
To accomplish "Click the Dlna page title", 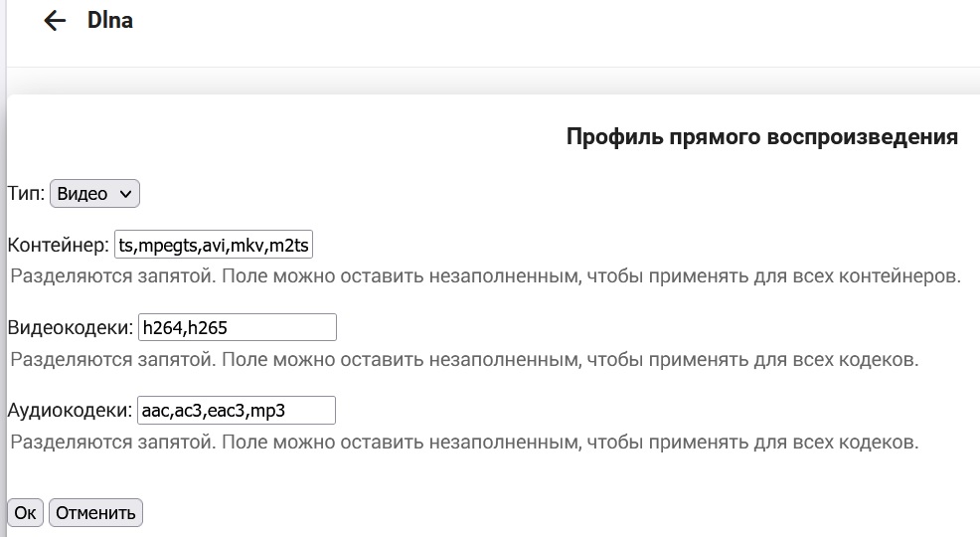I will (110, 21).
